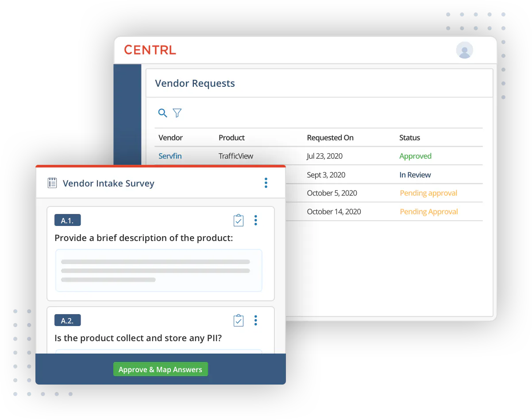Sort by the Requested On column header

click(x=330, y=138)
